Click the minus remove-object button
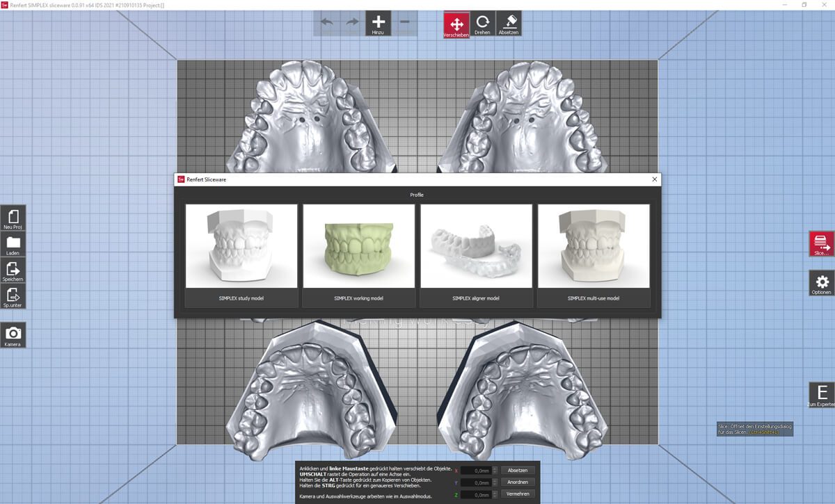The height and width of the screenshot is (504, 835). (x=405, y=23)
